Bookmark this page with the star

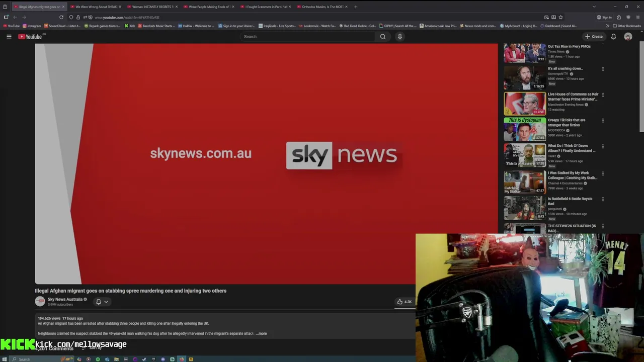tap(560, 17)
